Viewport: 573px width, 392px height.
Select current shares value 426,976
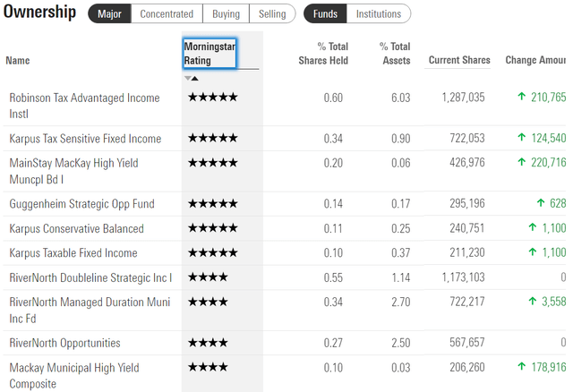(467, 163)
